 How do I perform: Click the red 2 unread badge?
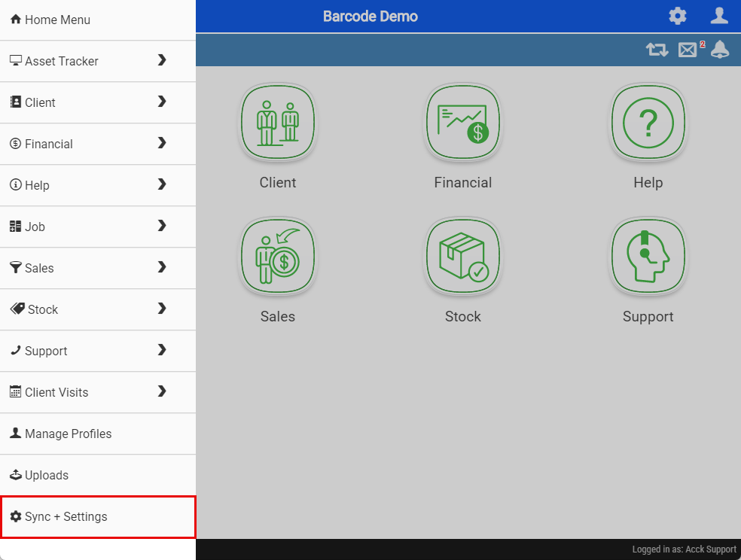point(703,44)
